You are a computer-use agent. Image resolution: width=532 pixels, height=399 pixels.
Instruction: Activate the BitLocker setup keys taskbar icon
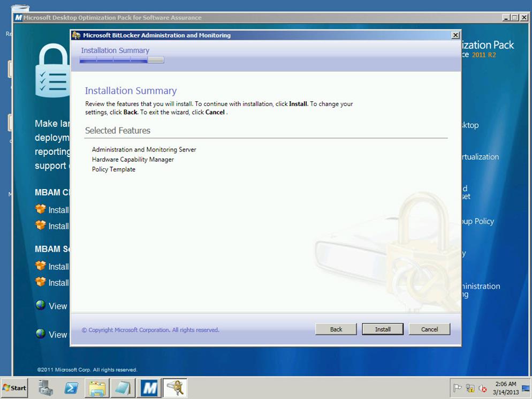(175, 388)
